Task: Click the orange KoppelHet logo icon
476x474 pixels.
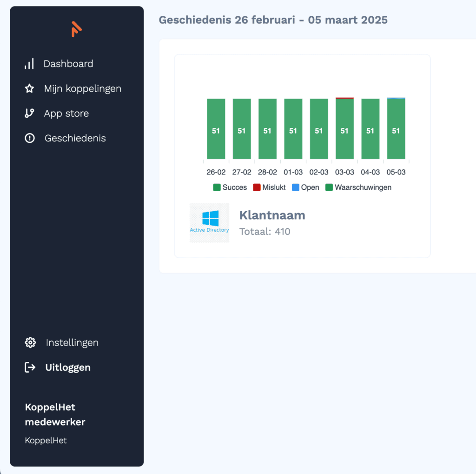Action: coord(76,29)
